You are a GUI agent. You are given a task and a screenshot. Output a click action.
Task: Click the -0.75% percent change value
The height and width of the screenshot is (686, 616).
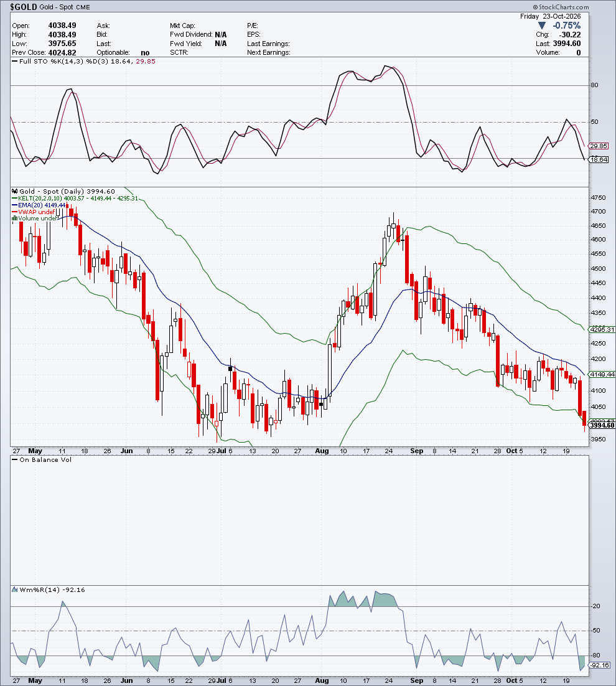567,26
